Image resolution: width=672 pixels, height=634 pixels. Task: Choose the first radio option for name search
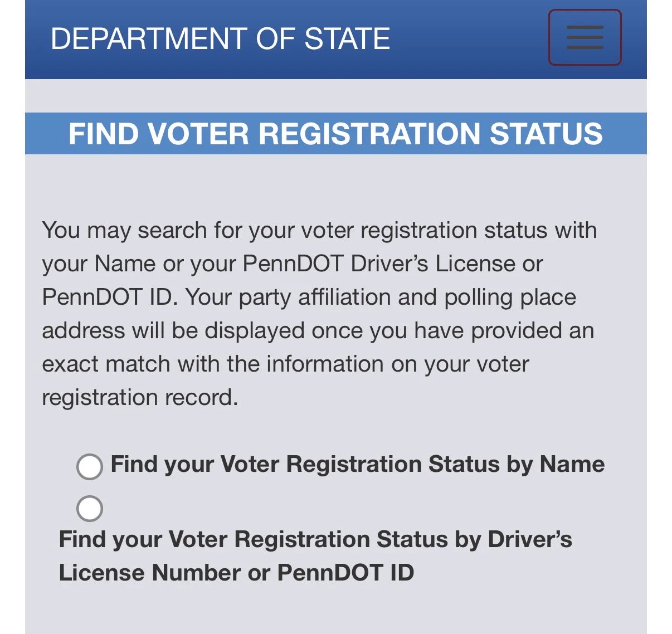pyautogui.click(x=89, y=466)
